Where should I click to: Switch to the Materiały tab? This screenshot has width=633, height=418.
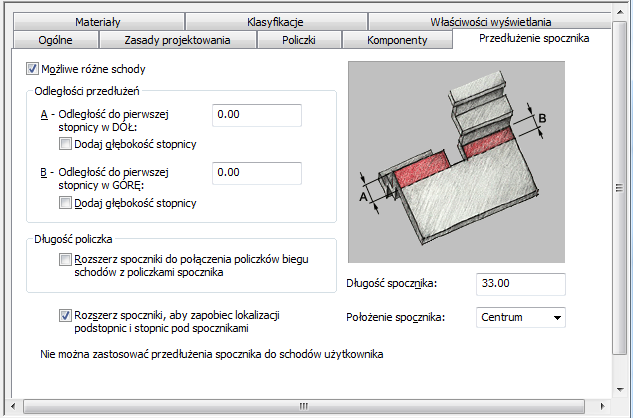pyautogui.click(x=99, y=21)
